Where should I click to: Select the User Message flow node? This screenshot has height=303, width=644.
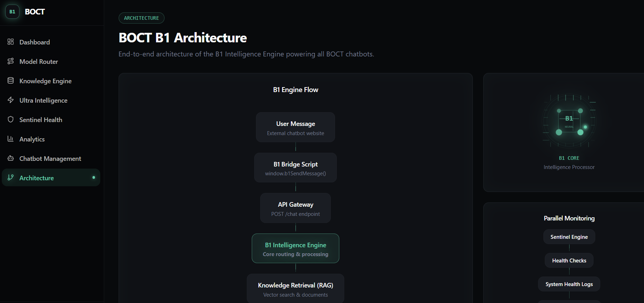click(296, 127)
